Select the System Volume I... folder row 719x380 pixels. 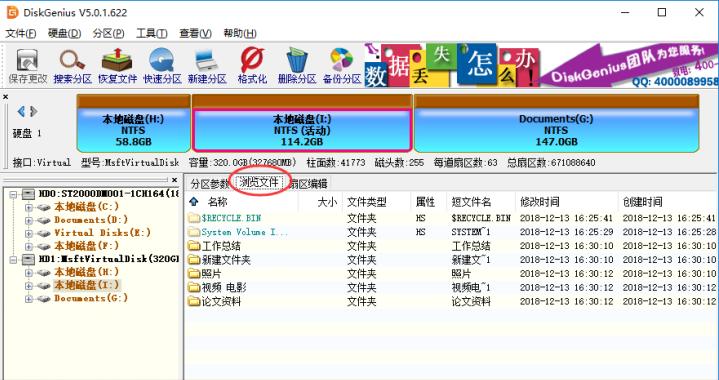click(452, 232)
